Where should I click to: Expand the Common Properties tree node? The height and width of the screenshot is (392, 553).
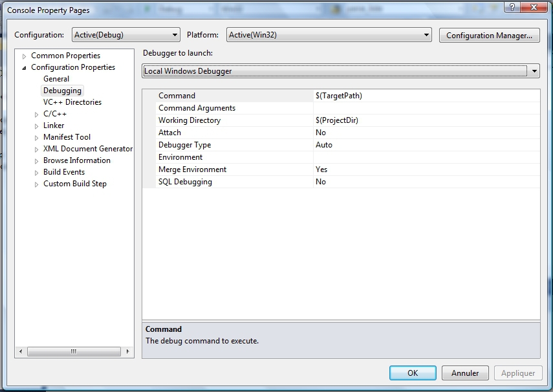[25, 56]
